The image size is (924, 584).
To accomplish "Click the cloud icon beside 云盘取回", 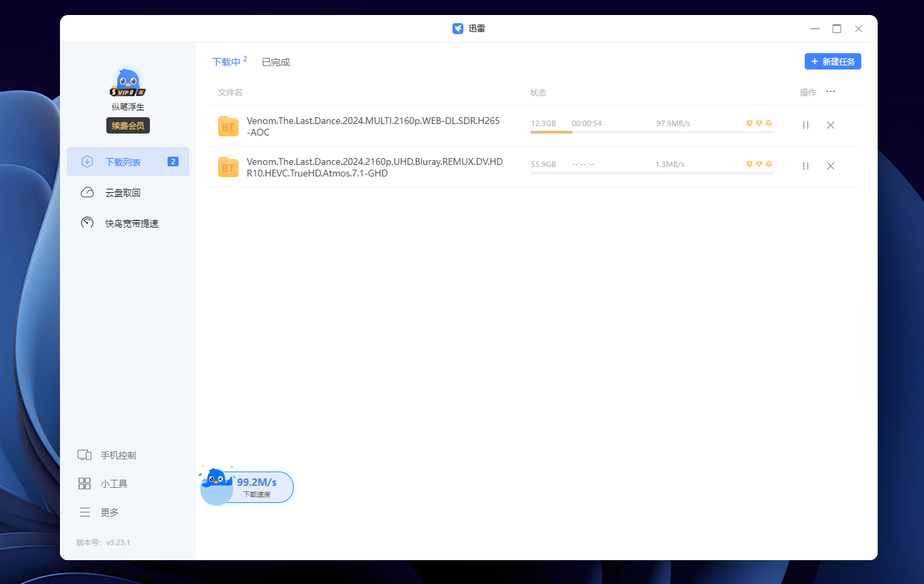I will pos(87,193).
